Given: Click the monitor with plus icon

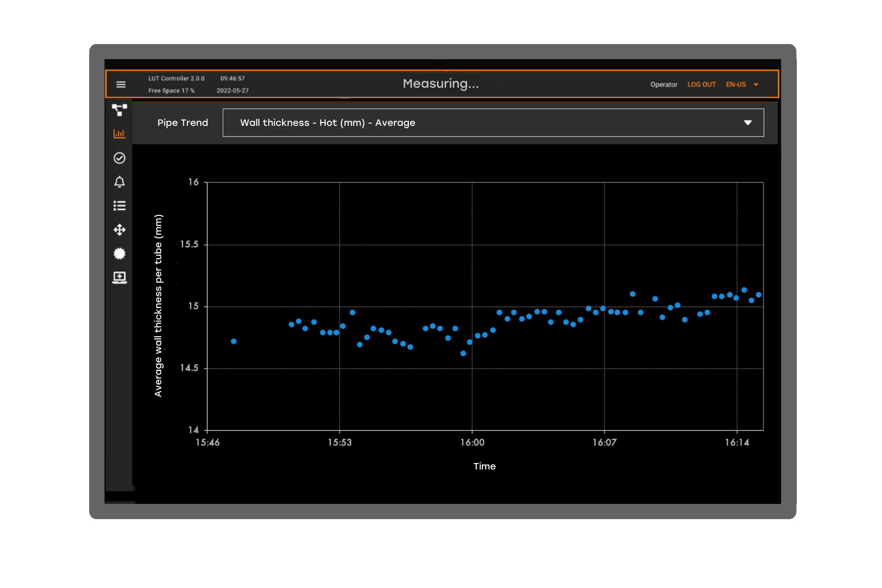Looking at the screenshot, I should [x=119, y=277].
